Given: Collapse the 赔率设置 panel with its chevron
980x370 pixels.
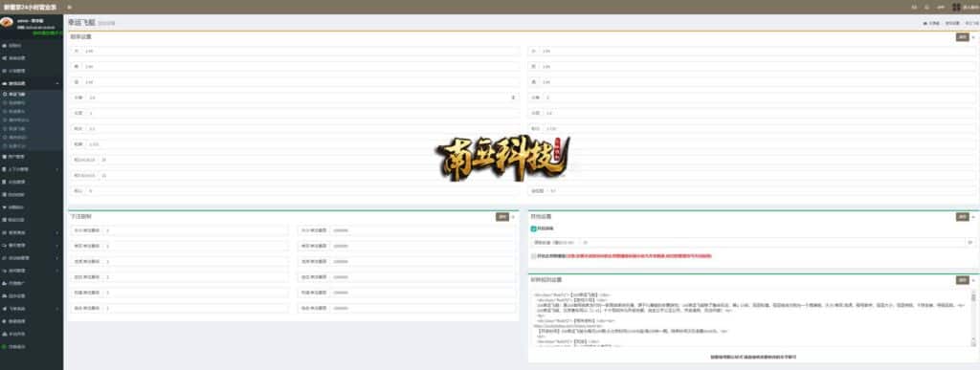Looking at the screenshot, I should 973,37.
